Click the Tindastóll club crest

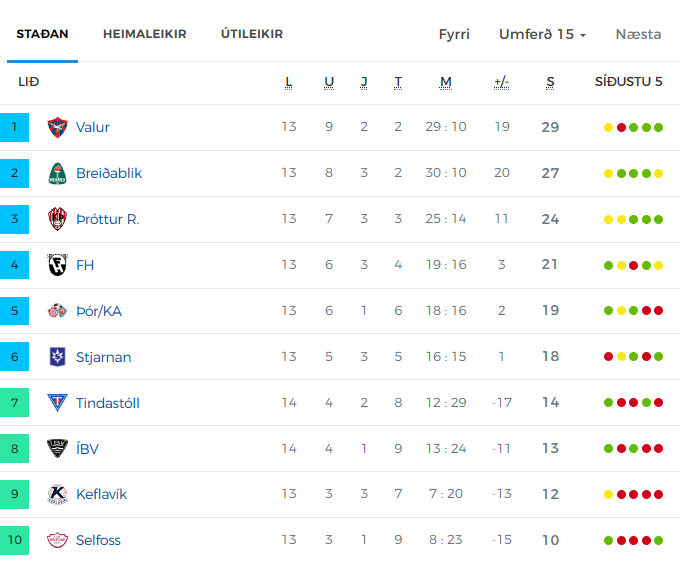57,403
